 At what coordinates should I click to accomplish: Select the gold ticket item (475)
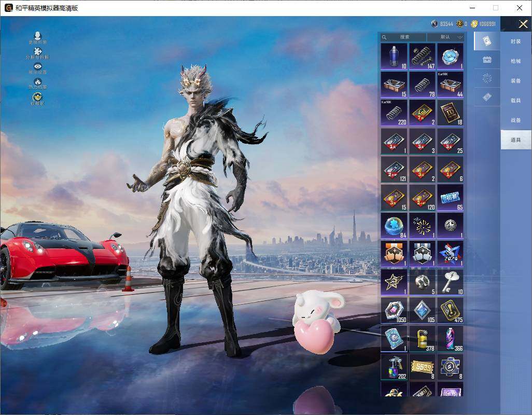[450, 311]
